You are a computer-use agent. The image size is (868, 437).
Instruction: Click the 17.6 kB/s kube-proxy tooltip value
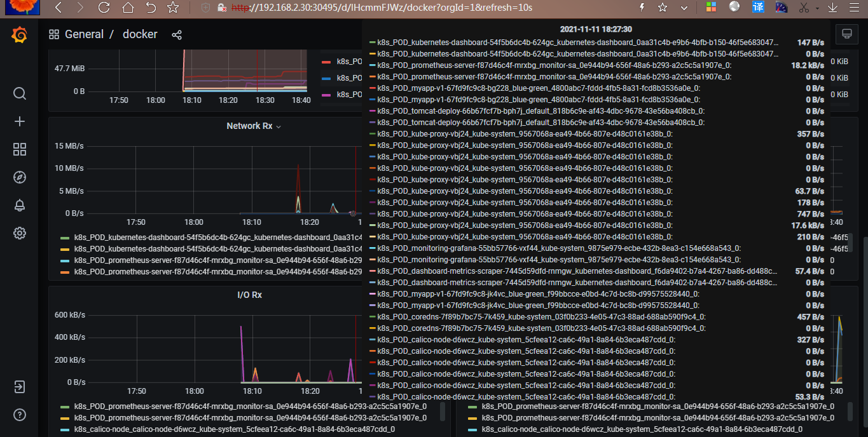[x=808, y=225]
